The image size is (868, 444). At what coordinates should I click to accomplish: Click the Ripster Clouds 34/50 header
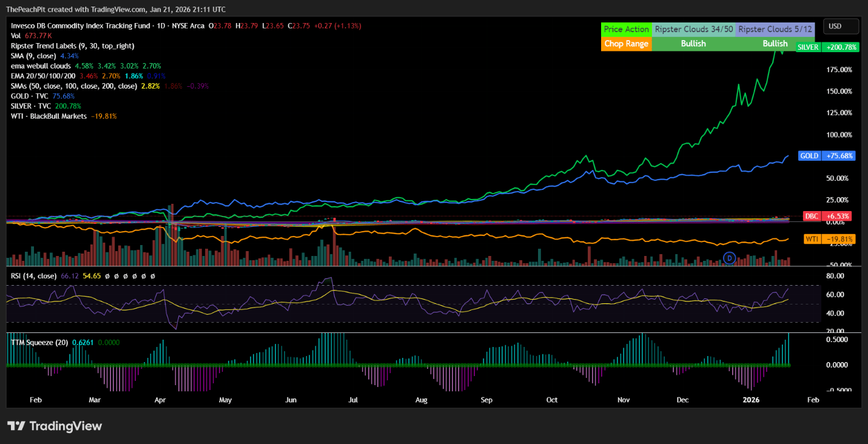(693, 29)
